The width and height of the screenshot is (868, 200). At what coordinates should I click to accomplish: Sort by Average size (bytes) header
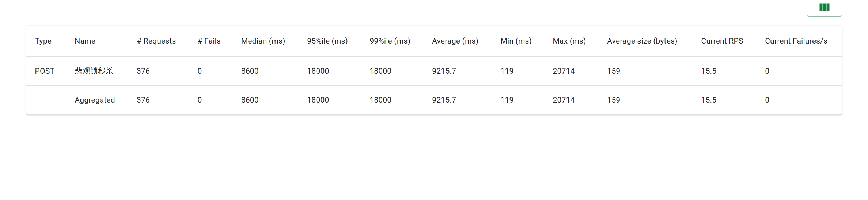click(x=642, y=41)
